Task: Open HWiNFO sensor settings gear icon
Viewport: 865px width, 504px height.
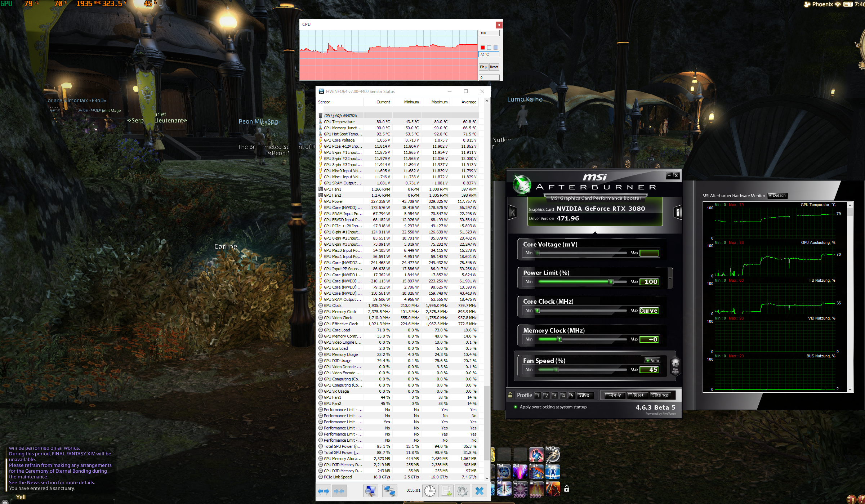Action: [463, 491]
